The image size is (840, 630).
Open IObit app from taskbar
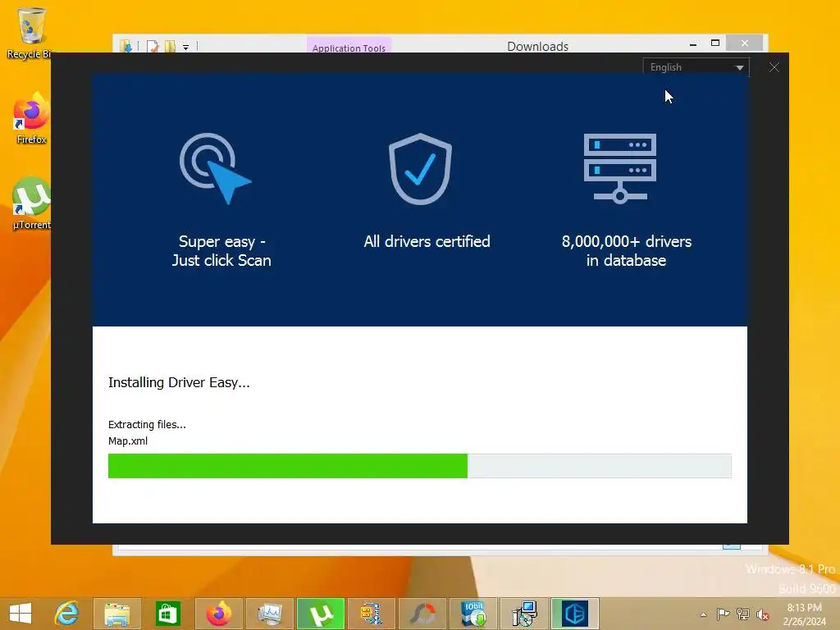tap(473, 614)
